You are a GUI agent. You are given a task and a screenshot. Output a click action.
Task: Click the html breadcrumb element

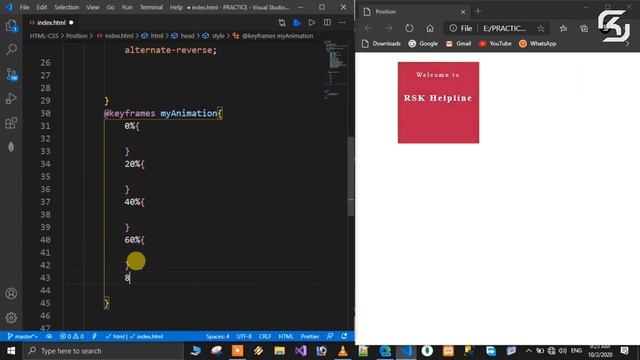click(153, 36)
